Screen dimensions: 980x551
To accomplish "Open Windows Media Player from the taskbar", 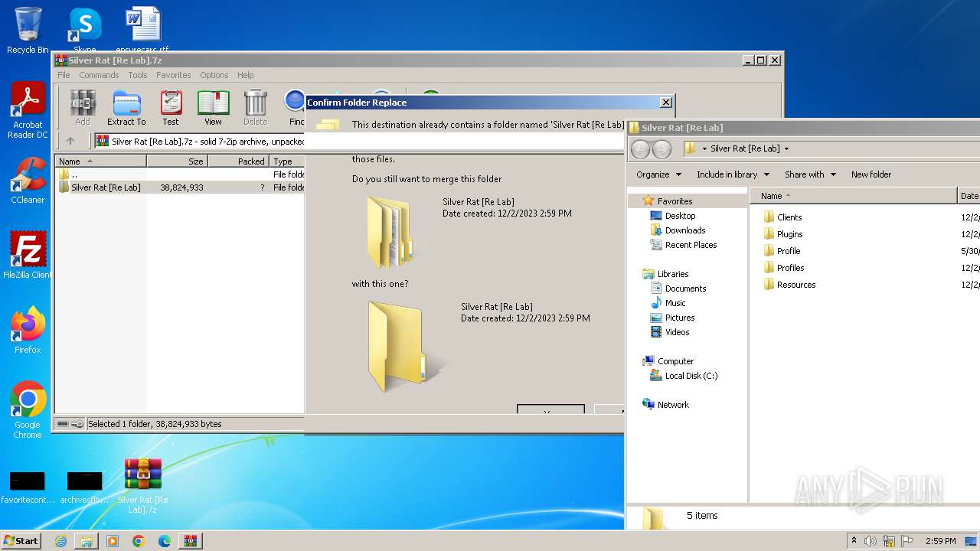I will pyautogui.click(x=113, y=541).
